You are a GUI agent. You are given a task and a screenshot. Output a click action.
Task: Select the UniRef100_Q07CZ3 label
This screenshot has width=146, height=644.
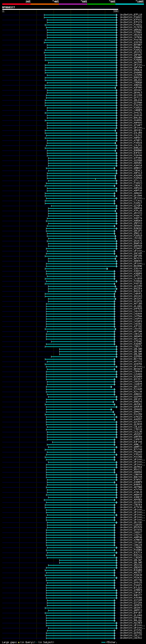(131, 98)
